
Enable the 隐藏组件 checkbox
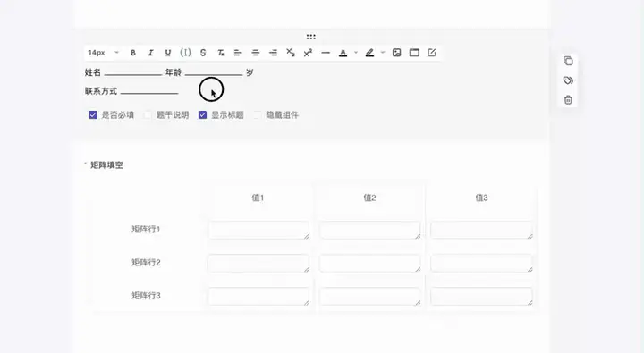point(257,115)
